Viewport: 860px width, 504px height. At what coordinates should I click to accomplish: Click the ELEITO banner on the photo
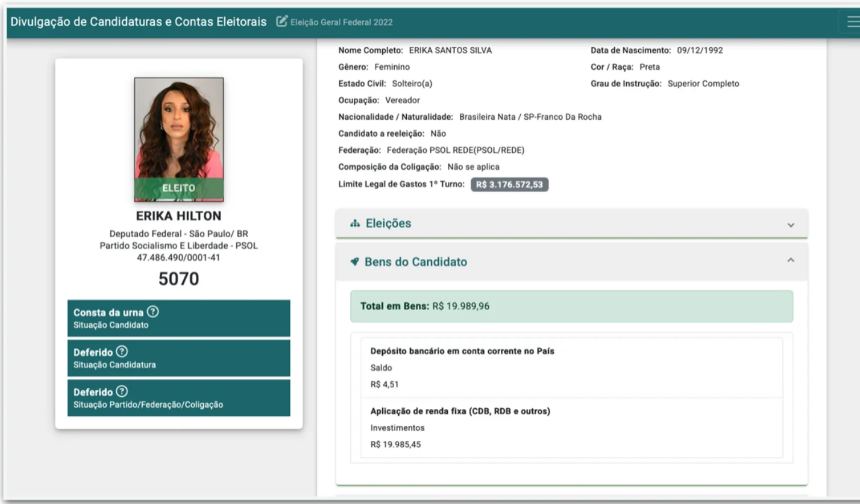coord(179,188)
